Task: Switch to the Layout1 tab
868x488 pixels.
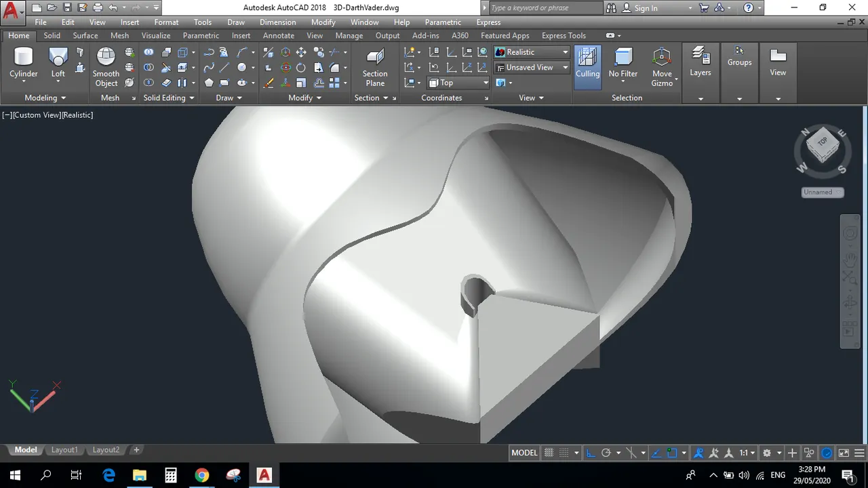Action: (x=64, y=450)
